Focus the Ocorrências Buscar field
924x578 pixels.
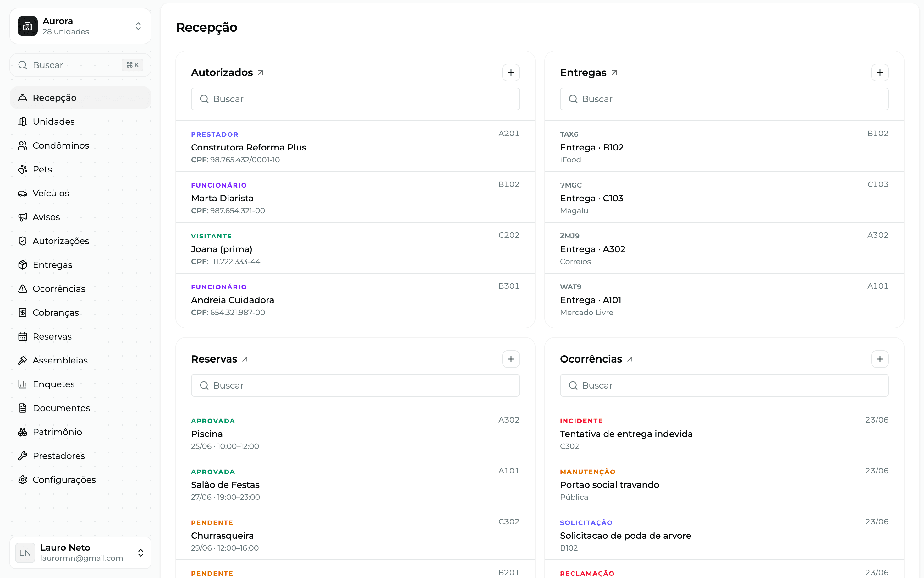tap(724, 385)
